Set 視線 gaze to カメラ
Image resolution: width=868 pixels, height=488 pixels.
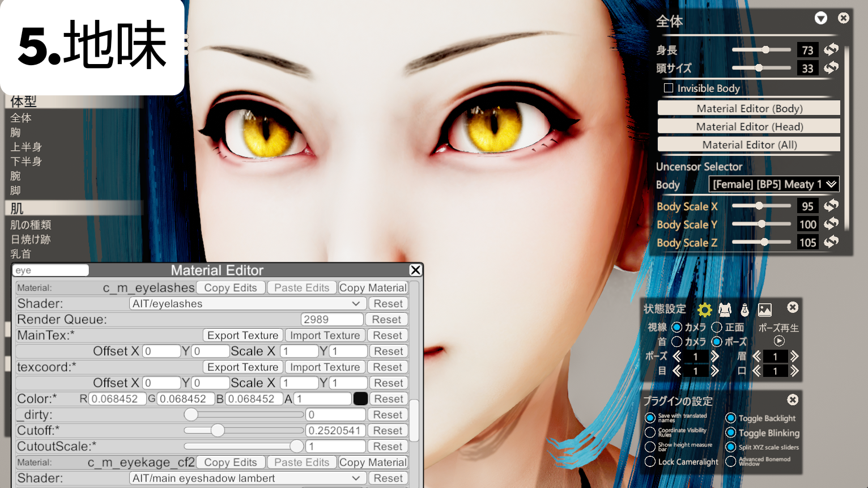coord(676,327)
